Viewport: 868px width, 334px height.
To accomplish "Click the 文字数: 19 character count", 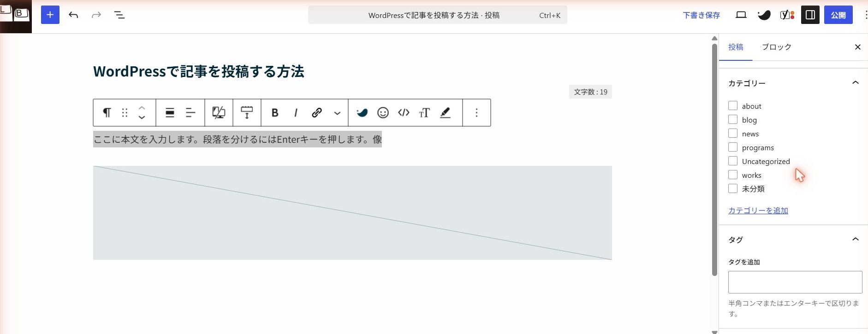I will click(x=590, y=92).
